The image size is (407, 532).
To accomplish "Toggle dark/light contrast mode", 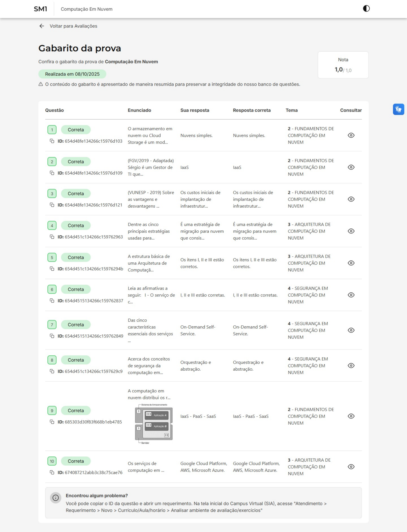I will click(366, 9).
